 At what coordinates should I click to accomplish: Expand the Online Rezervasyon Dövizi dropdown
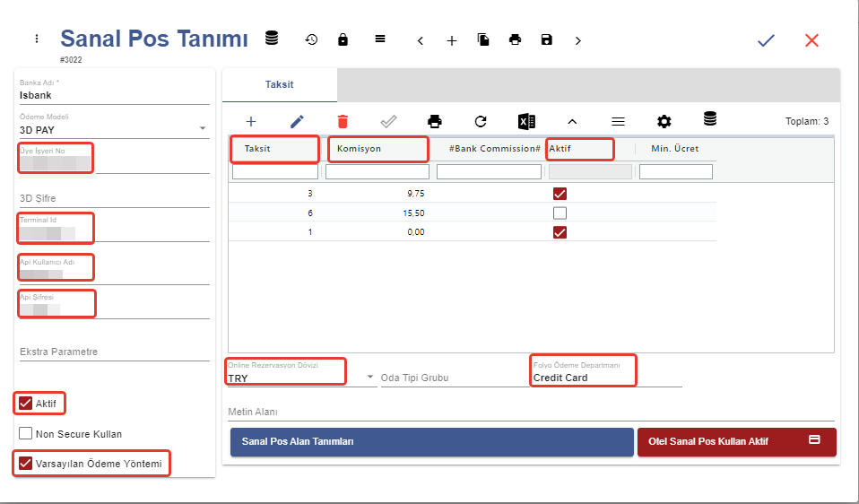[371, 378]
